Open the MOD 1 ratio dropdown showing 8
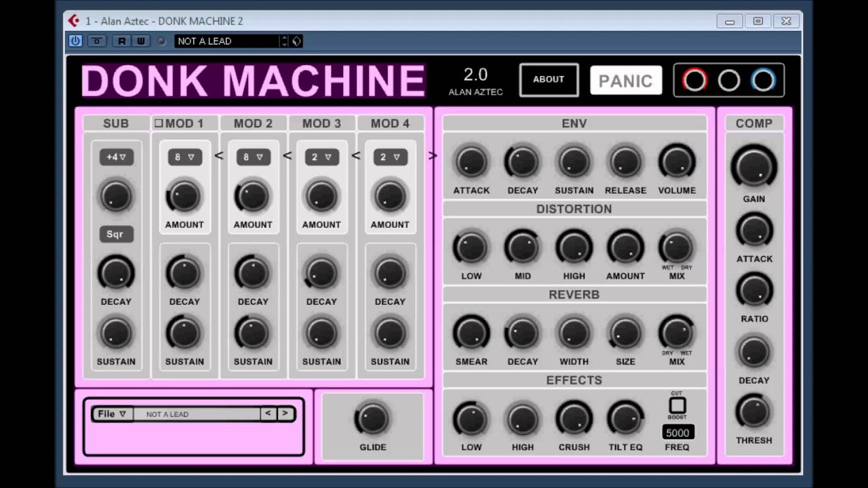 tap(184, 157)
